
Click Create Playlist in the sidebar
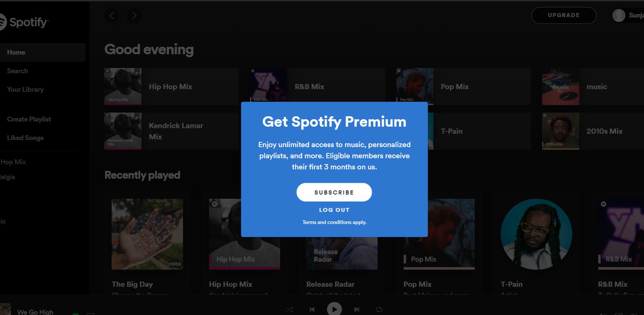click(x=29, y=119)
